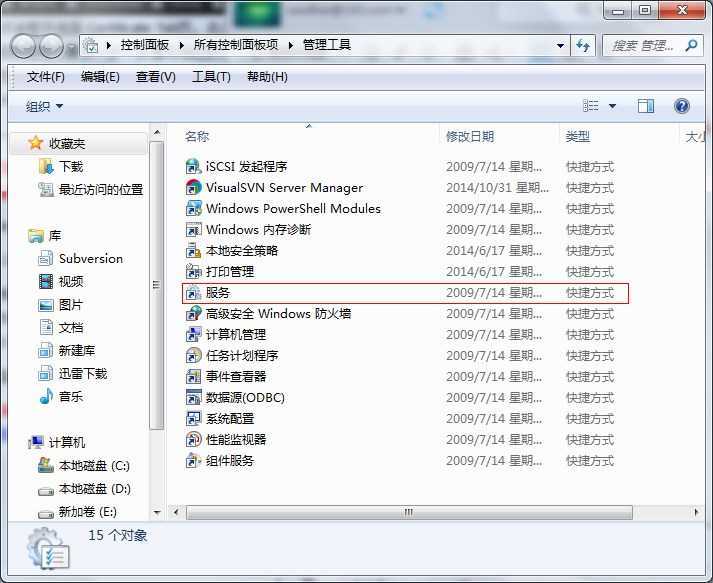Go back with the back arrow
This screenshot has width=713, height=583.
click(x=23, y=46)
